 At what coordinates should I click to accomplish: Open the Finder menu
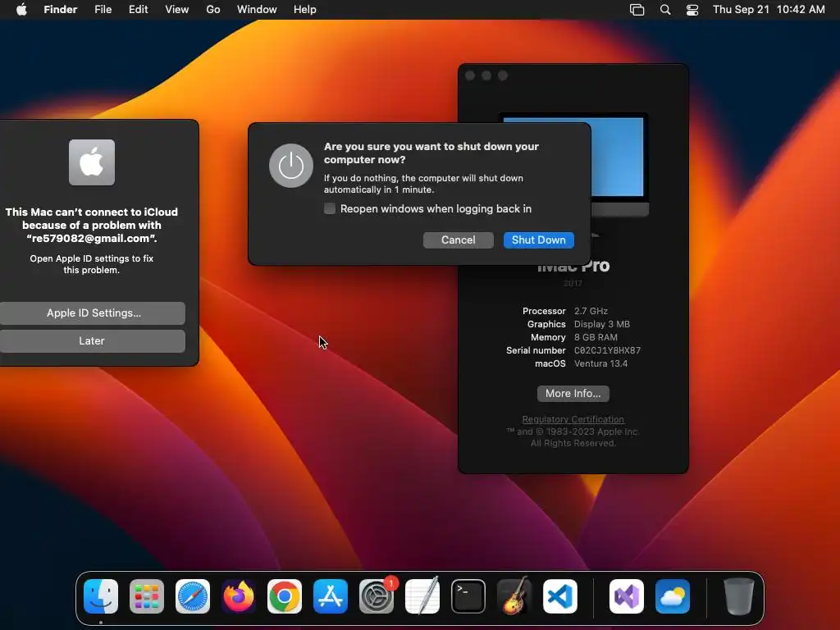(x=61, y=10)
